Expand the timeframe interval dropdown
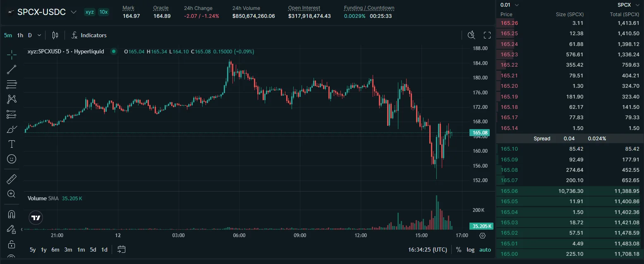 click(x=39, y=35)
